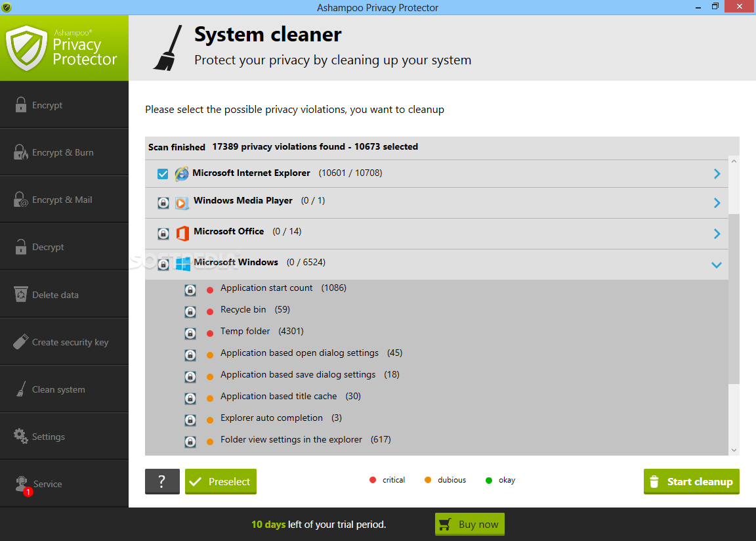Click the Microsoft Office icon
Screen dimensions: 756x541
pyautogui.click(x=182, y=233)
